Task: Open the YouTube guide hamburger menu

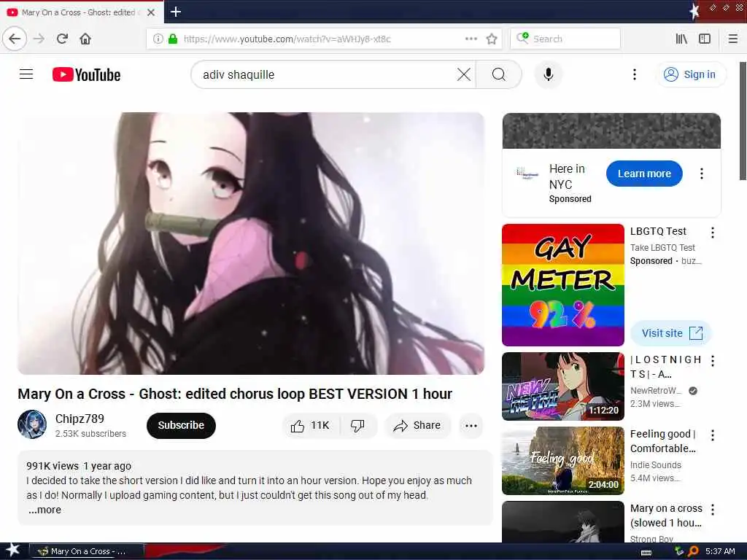Action: pyautogui.click(x=26, y=74)
